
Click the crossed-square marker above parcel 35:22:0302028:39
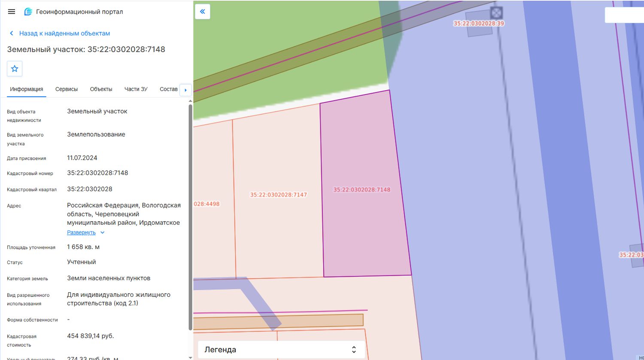tap(496, 12)
